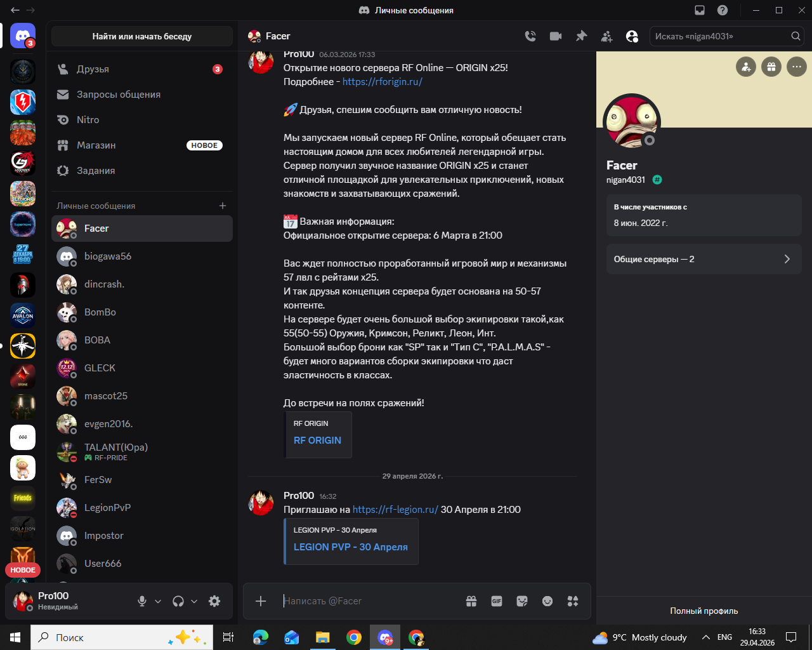
Task: Open the GIF picker
Action: coord(497,601)
